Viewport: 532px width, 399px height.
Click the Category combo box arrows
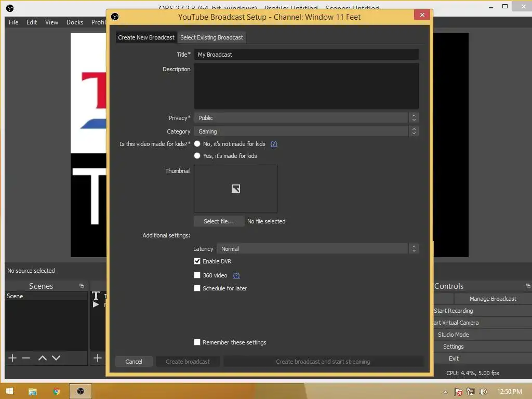(414, 131)
